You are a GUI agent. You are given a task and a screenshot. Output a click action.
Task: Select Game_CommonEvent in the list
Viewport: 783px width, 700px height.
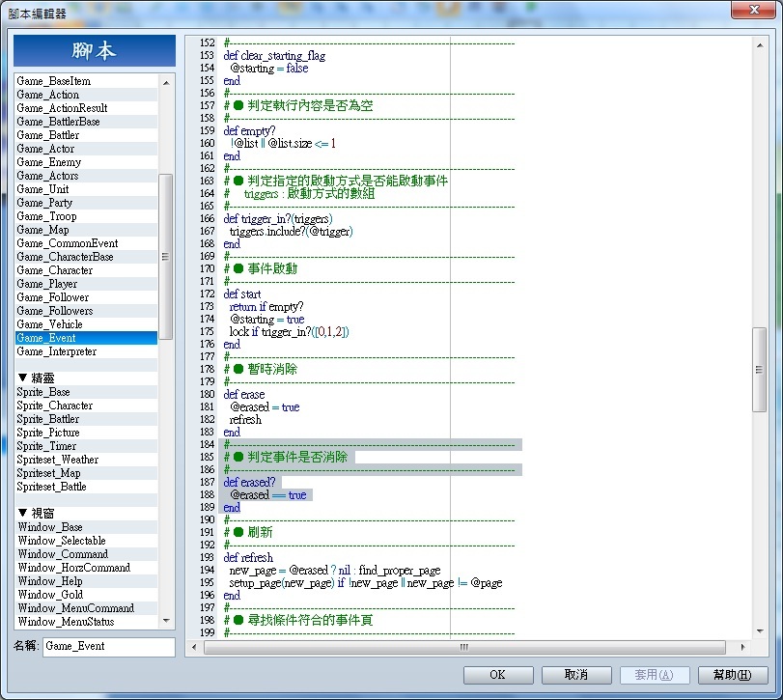86,243
